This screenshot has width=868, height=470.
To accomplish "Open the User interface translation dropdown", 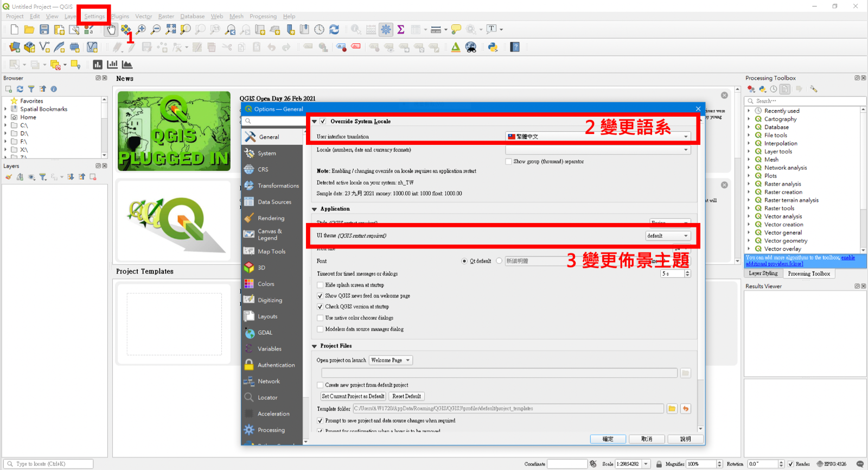I will point(598,137).
